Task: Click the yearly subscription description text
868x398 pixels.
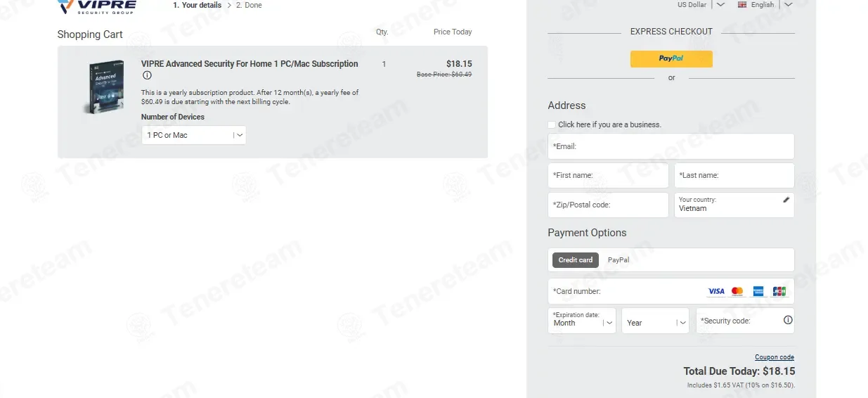Action: point(250,97)
